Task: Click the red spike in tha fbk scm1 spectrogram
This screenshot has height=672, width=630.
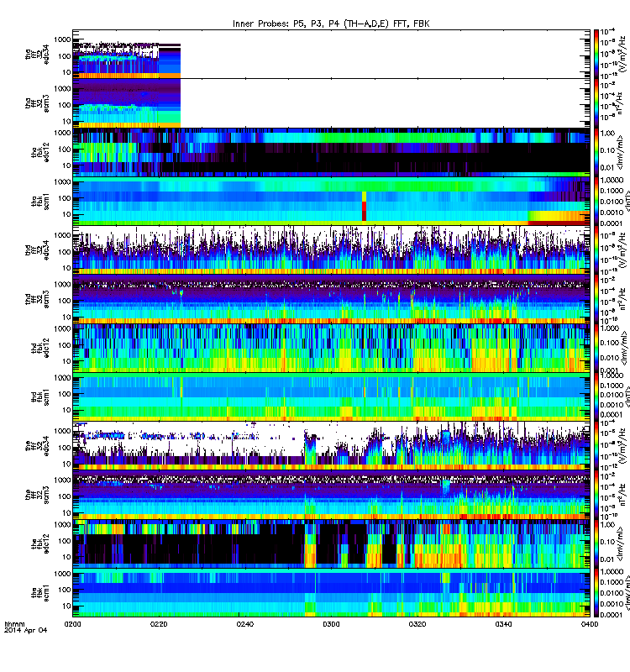Action: 365,206
